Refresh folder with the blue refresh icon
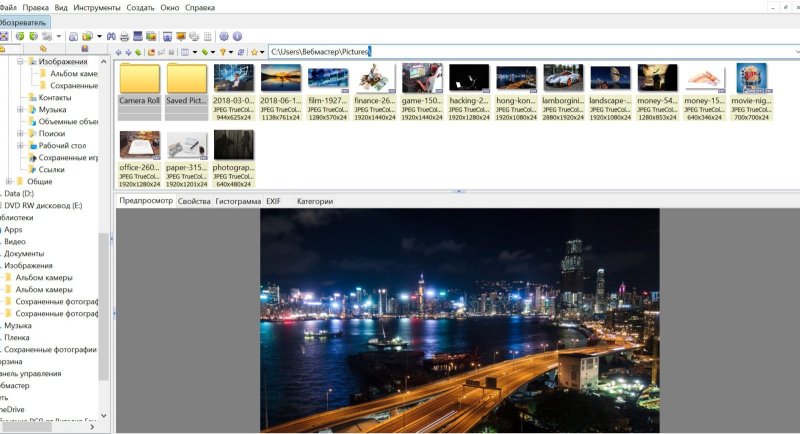Screen dimensions: 800x434 pos(241,52)
